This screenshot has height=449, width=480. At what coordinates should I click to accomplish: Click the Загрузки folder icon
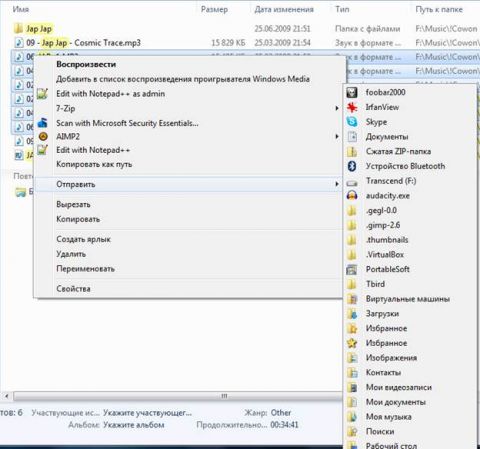(352, 314)
